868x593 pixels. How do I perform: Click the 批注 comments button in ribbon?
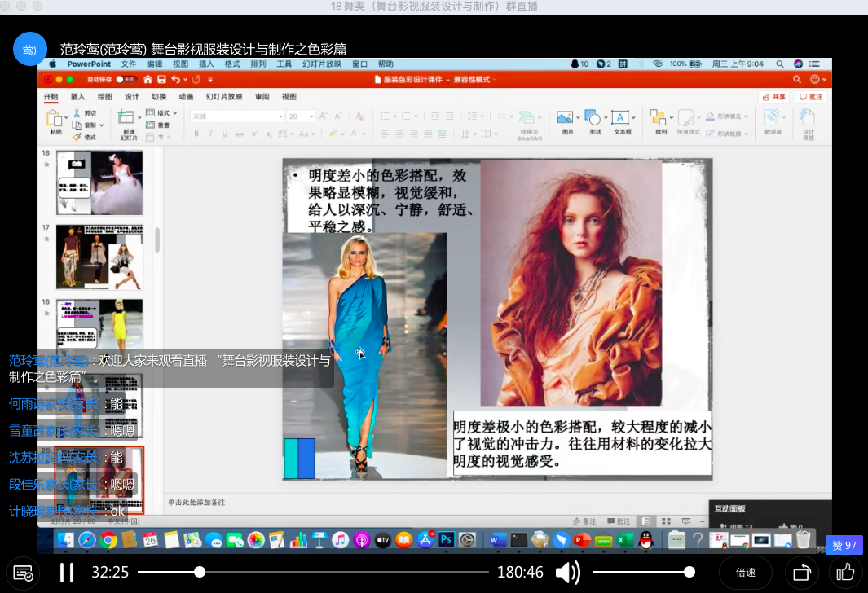click(x=810, y=97)
